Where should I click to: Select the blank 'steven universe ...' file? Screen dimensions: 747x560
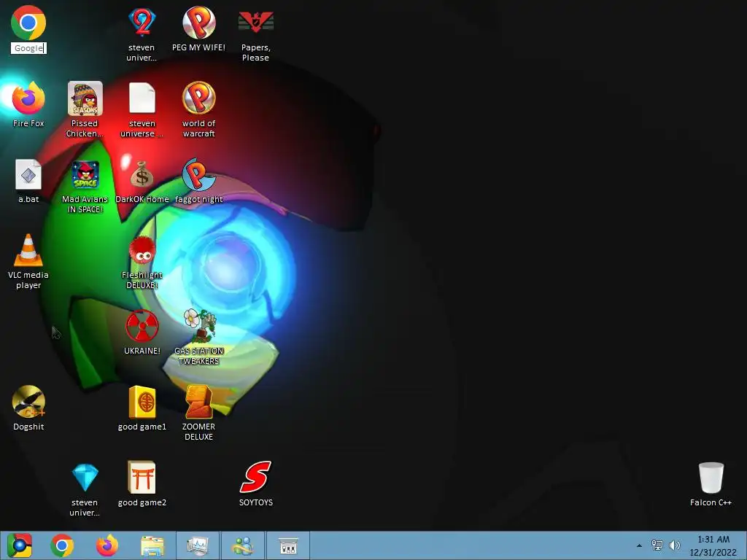click(142, 98)
